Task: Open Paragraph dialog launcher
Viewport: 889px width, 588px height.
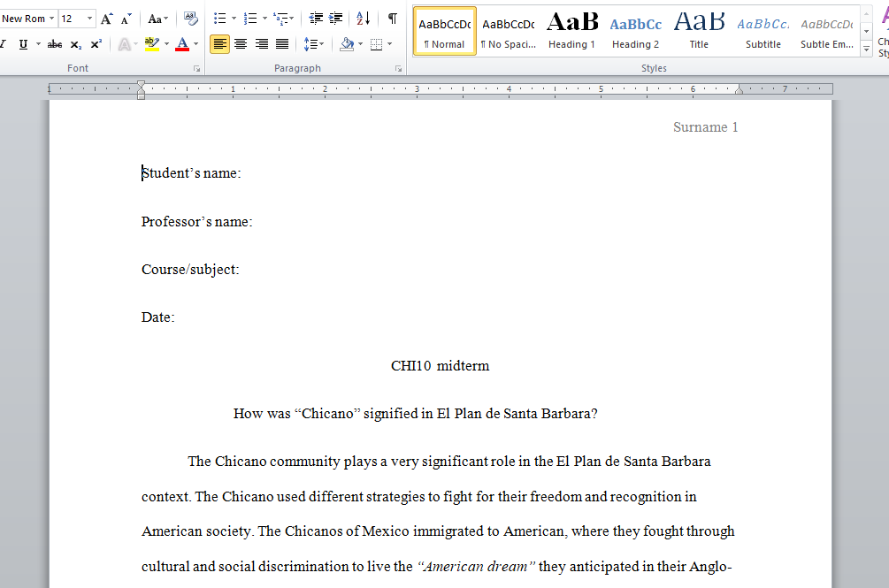Action: click(x=399, y=69)
